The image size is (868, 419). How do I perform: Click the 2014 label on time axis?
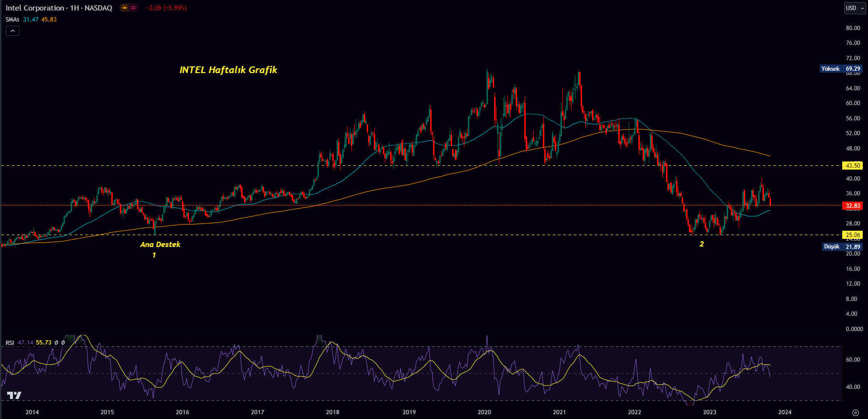[x=32, y=412]
